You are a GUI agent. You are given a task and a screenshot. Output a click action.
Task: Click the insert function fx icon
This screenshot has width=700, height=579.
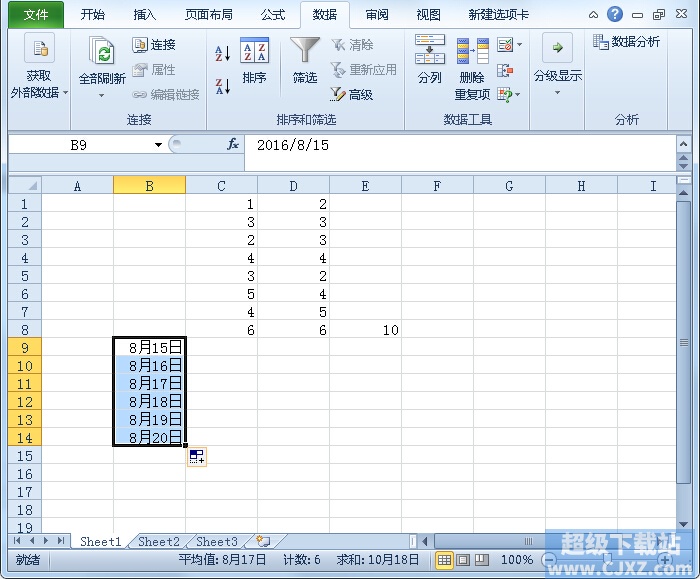233,144
